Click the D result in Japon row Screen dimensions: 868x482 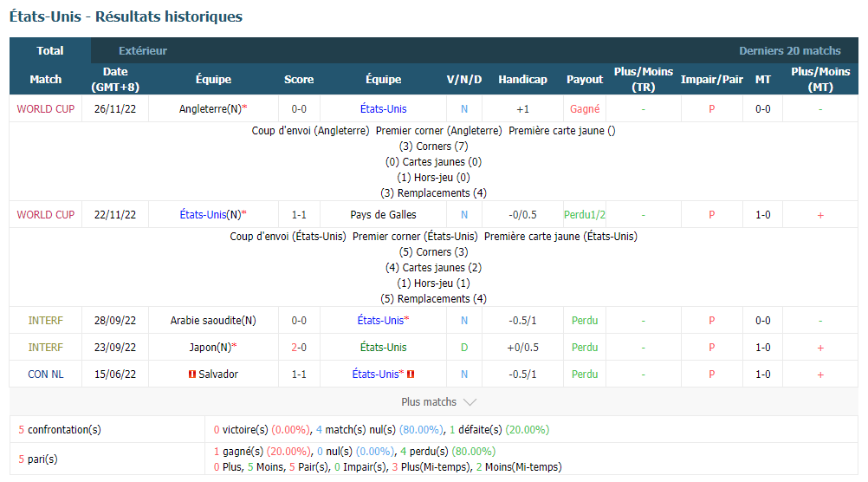(x=464, y=348)
